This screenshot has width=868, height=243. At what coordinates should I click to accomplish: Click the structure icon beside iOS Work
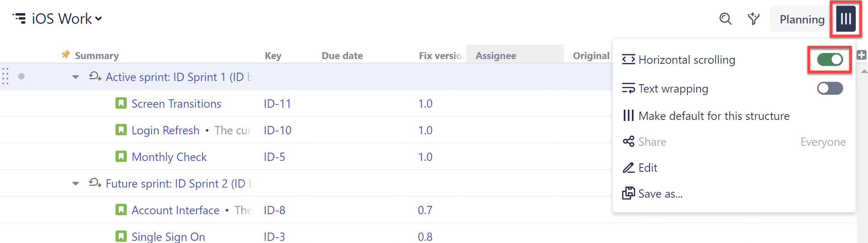[19, 18]
